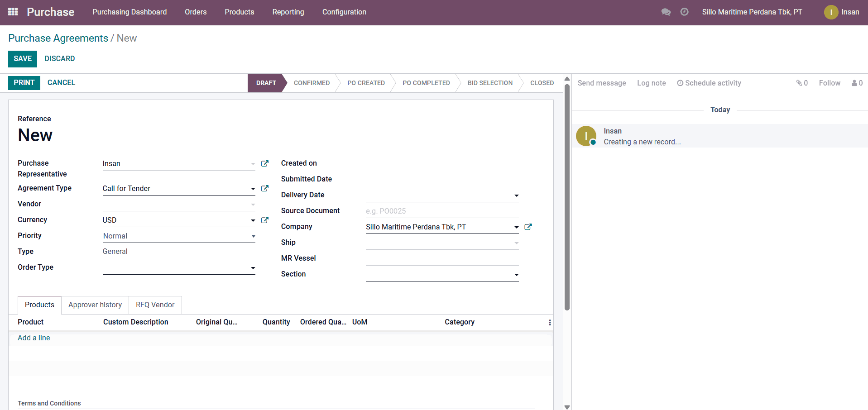This screenshot has width=868, height=410.
Task: Expand the Order Type dropdown
Action: pyautogui.click(x=253, y=268)
